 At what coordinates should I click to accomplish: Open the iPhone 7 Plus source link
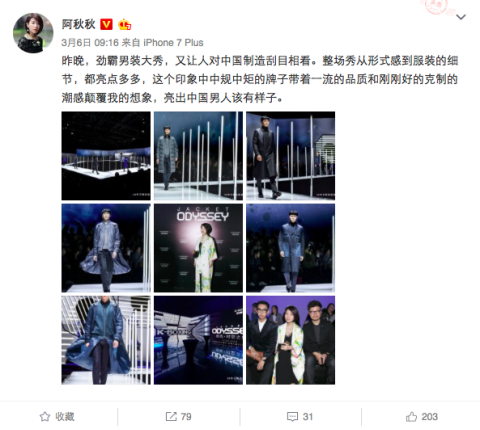point(173,43)
